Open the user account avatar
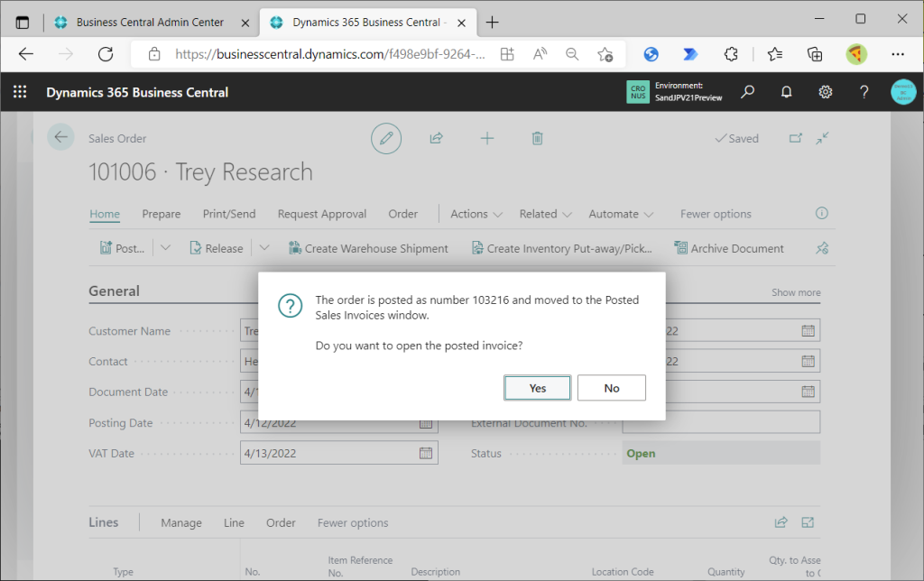 pyautogui.click(x=902, y=92)
